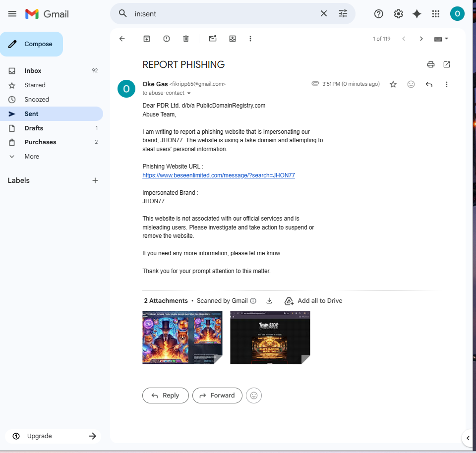This screenshot has width=476, height=453.
Task: Click the timestamp 3:51 PM
Action: coord(351,84)
